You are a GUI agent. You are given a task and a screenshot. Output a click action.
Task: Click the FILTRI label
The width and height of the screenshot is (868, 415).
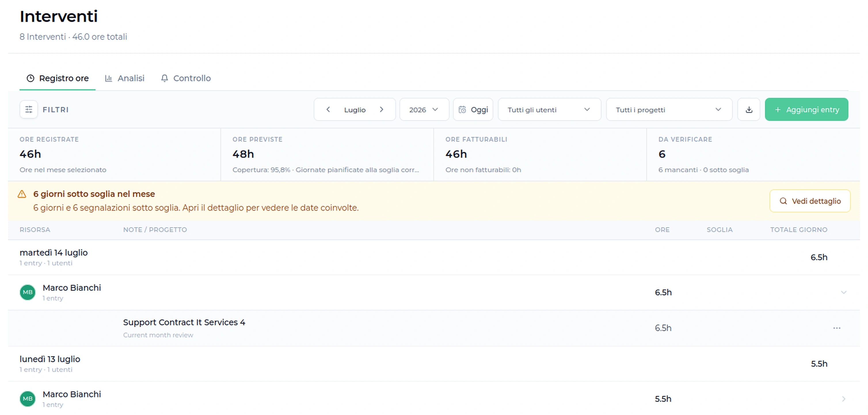click(x=56, y=110)
